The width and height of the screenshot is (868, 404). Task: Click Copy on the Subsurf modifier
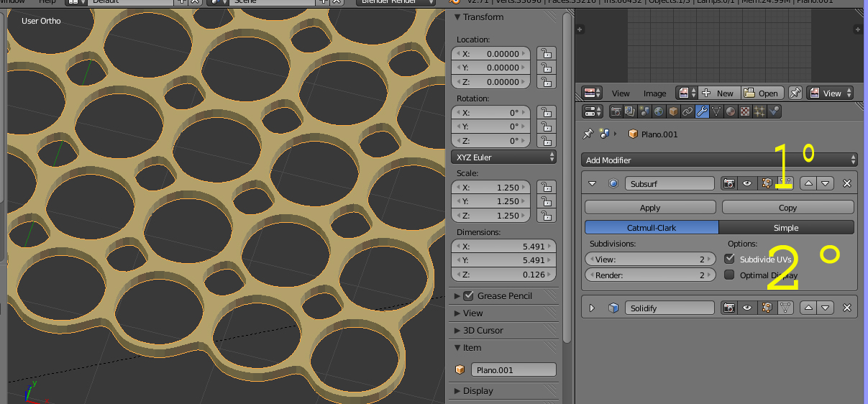[788, 207]
